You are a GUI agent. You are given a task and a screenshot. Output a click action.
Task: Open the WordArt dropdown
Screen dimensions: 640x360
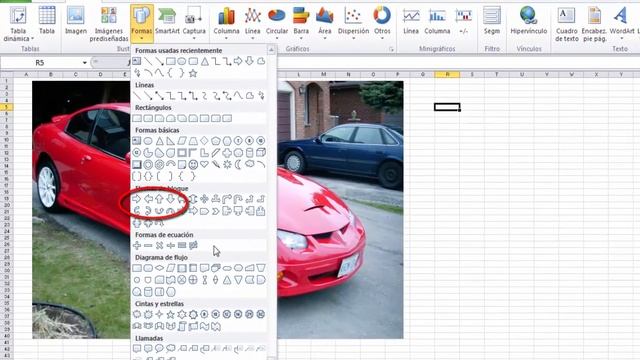click(x=622, y=24)
